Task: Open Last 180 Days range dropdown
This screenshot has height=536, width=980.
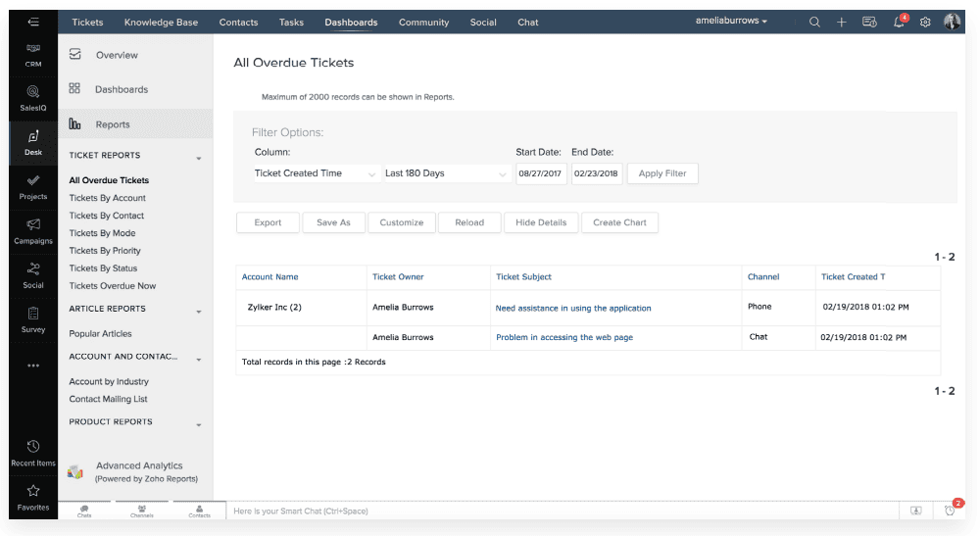Action: (446, 173)
